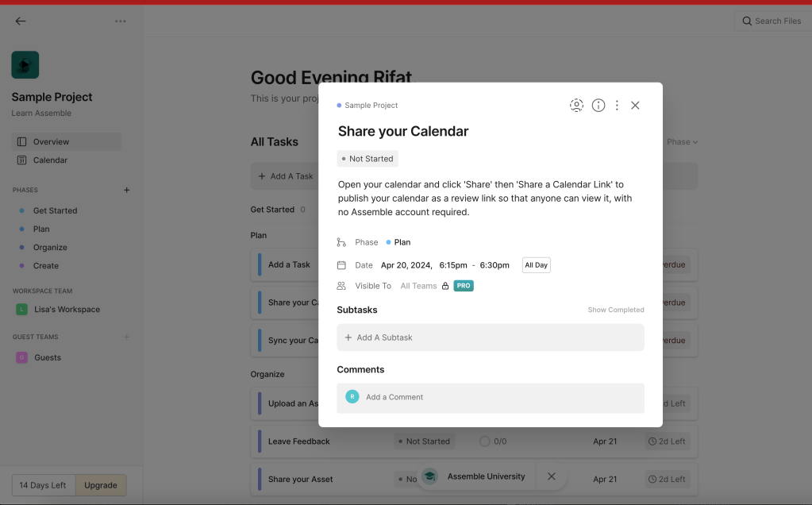The height and width of the screenshot is (505, 812).
Task: Toggle the All Day option
Action: (x=536, y=265)
